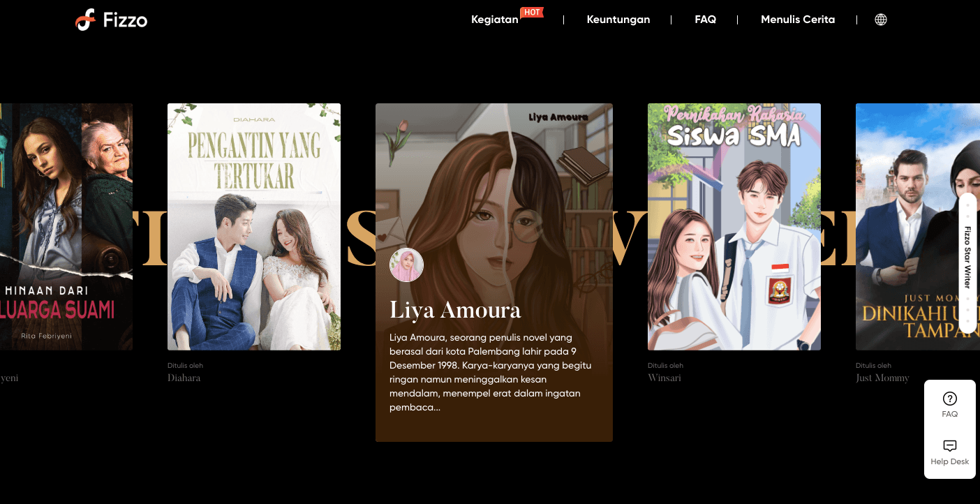This screenshot has height=504, width=980.
Task: Click author link Just Mommy
Action: (882, 378)
